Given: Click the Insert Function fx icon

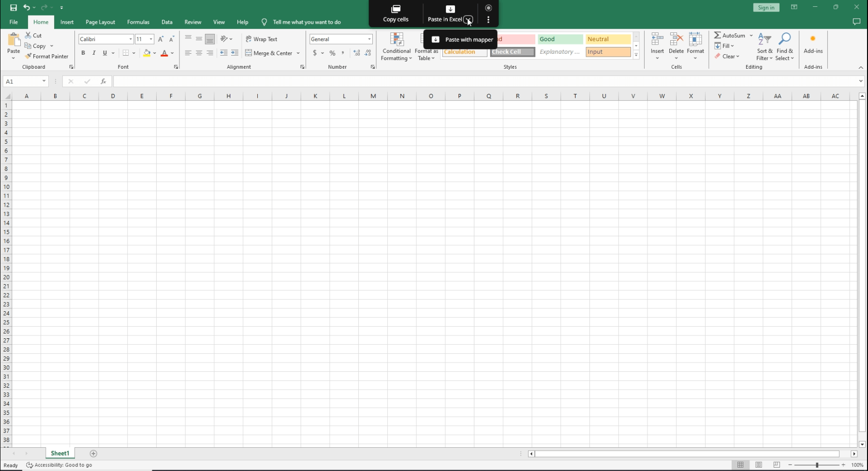Looking at the screenshot, I should 103,81.
